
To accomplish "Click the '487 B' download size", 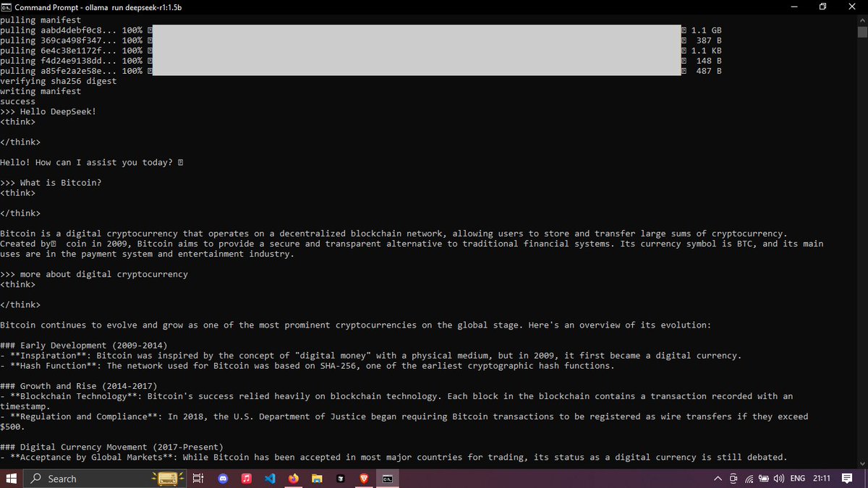I will 709,72.
